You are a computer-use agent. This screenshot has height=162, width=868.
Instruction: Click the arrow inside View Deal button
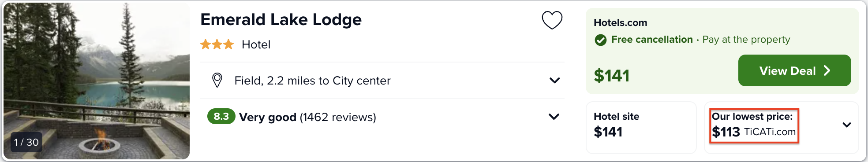tap(827, 70)
